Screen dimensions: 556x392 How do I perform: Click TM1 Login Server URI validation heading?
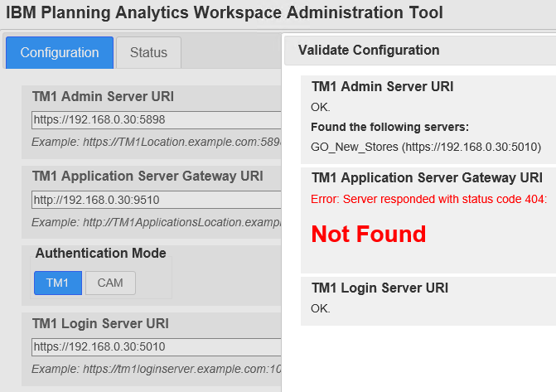pos(380,288)
